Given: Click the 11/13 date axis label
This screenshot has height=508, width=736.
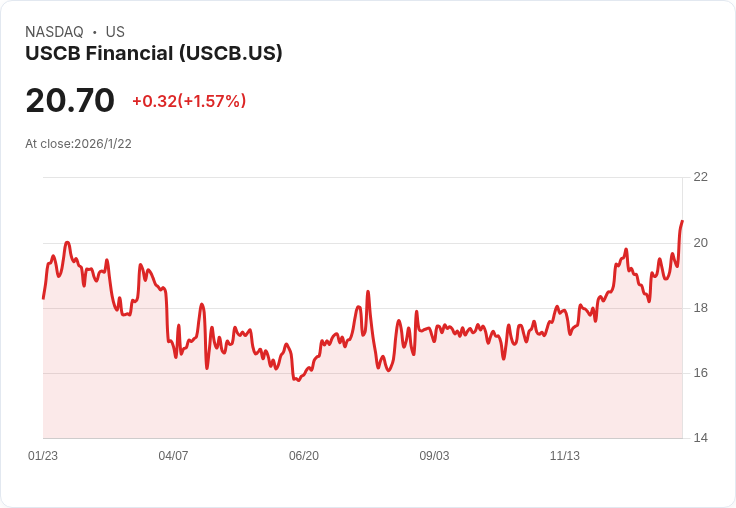Looking at the screenshot, I should pos(565,455).
